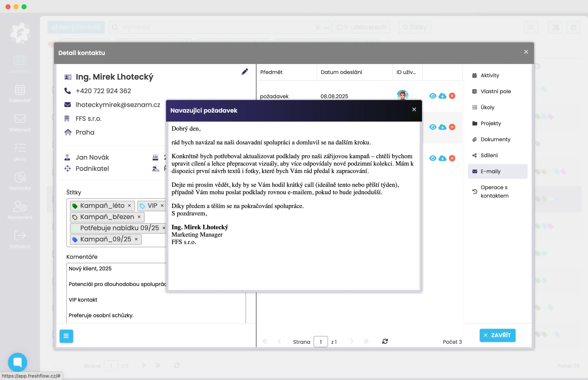Click the Strana page number field
The width and height of the screenshot is (588, 380).
click(320, 341)
